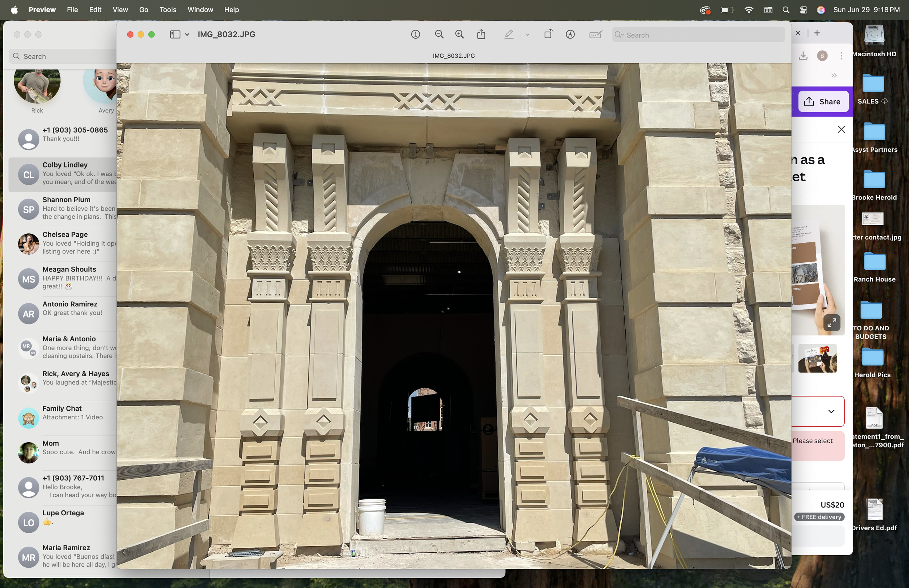Expand the sidebar view options chevron

click(187, 35)
